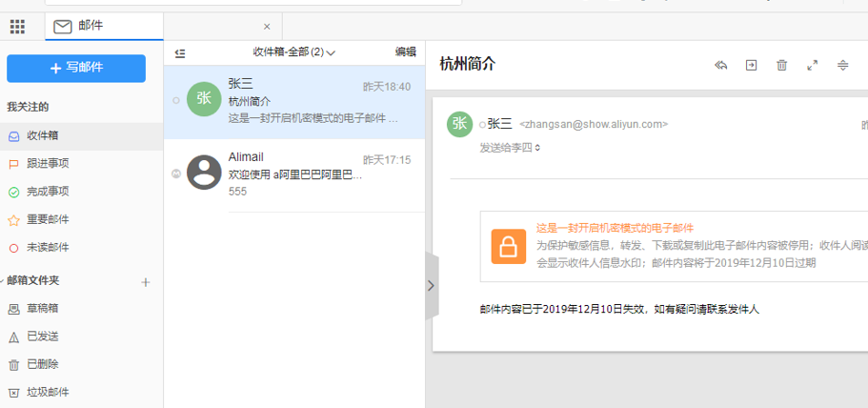This screenshot has height=408, width=868.
Task: Open the 收件箱-全部 filter dropdown
Action: point(293,52)
